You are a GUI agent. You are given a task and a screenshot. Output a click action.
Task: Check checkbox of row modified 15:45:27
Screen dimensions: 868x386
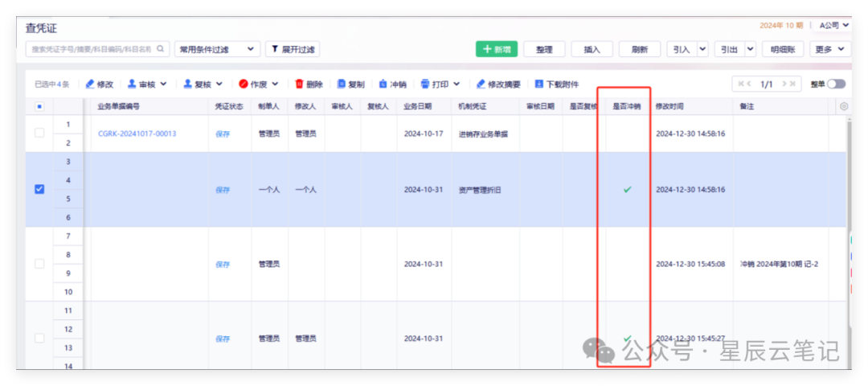click(x=40, y=338)
